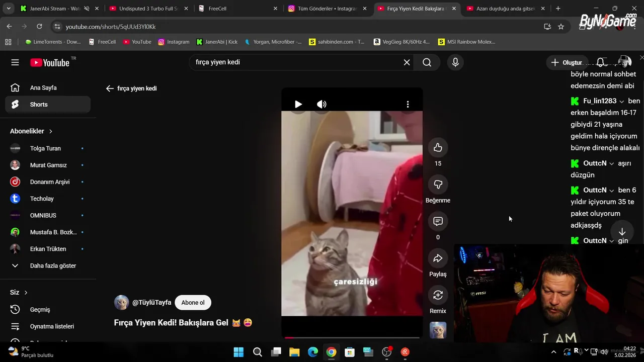This screenshot has height=362, width=644.
Task: Open the sahibinden.com bookmark
Action: [x=337, y=42]
